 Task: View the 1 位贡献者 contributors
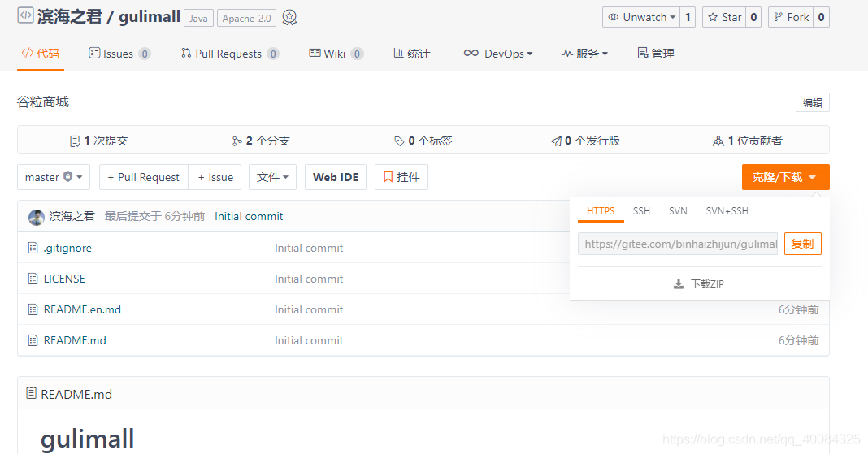point(748,141)
